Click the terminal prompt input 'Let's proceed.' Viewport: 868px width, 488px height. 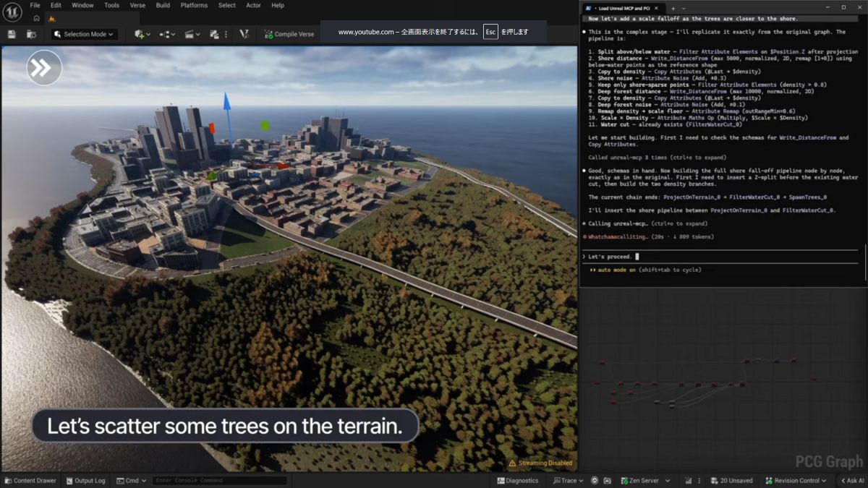coord(720,257)
